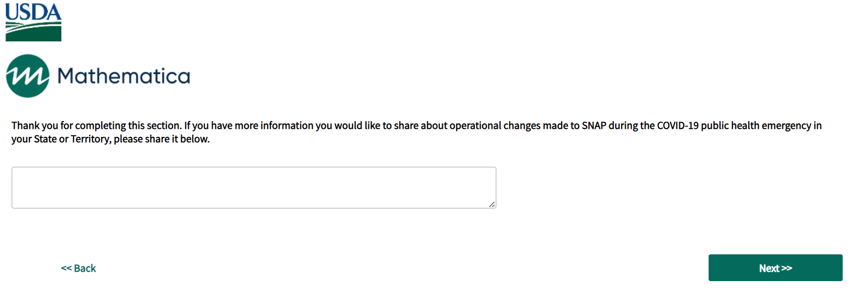868x296 pixels.
Task: Click the word "SNAP" in the prompt
Action: [x=594, y=125]
